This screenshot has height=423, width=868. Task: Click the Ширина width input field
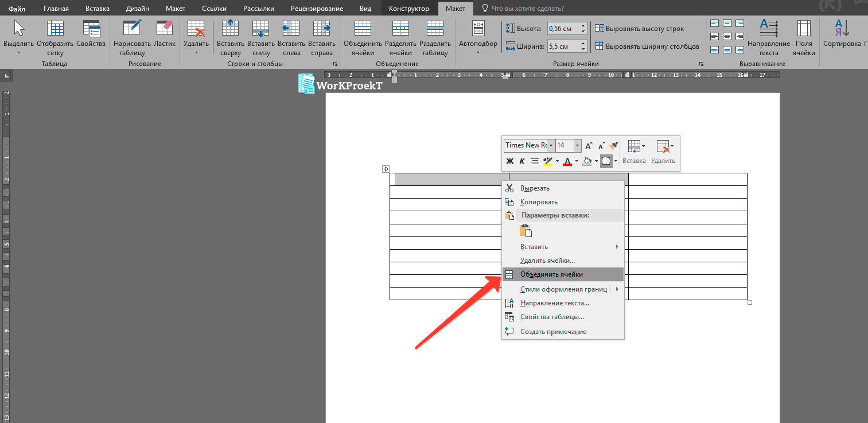coord(563,46)
